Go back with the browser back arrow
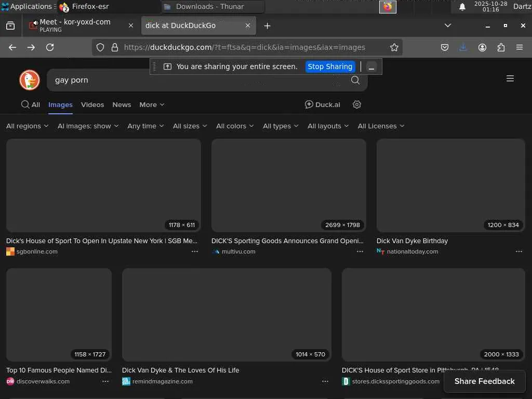The width and height of the screenshot is (532, 399). pos(12,47)
